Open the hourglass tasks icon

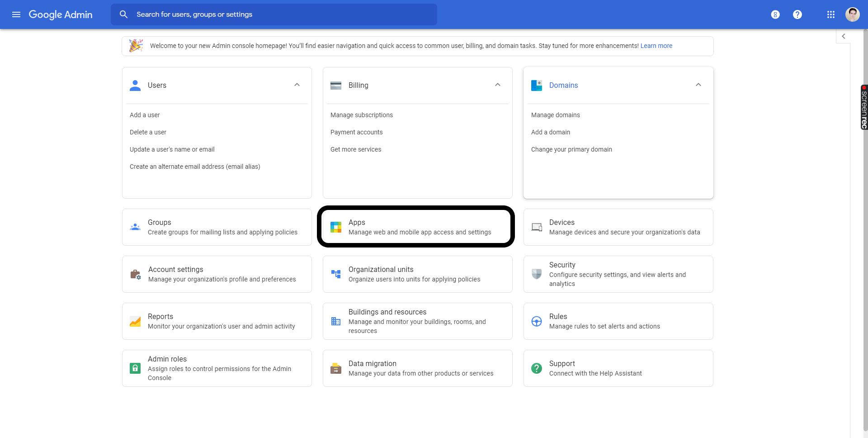click(x=775, y=14)
